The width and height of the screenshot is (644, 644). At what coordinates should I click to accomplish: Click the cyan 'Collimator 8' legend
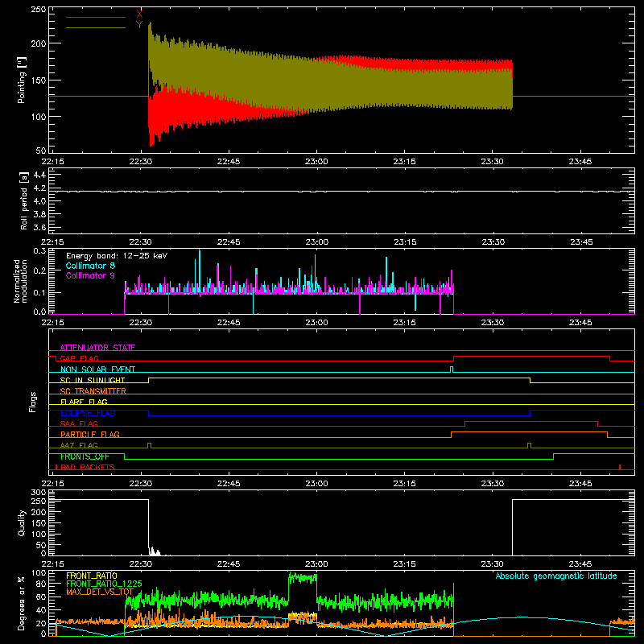[90, 266]
